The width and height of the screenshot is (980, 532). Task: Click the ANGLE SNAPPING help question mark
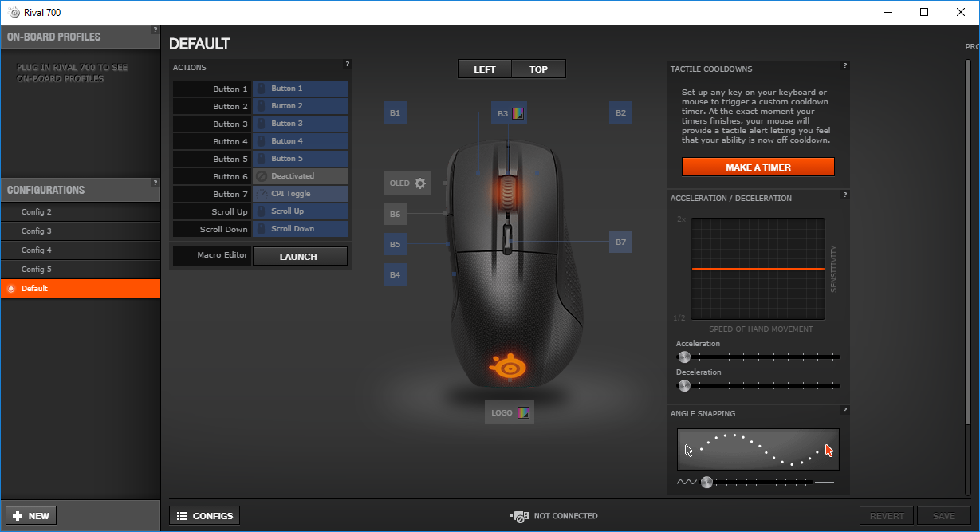point(844,411)
